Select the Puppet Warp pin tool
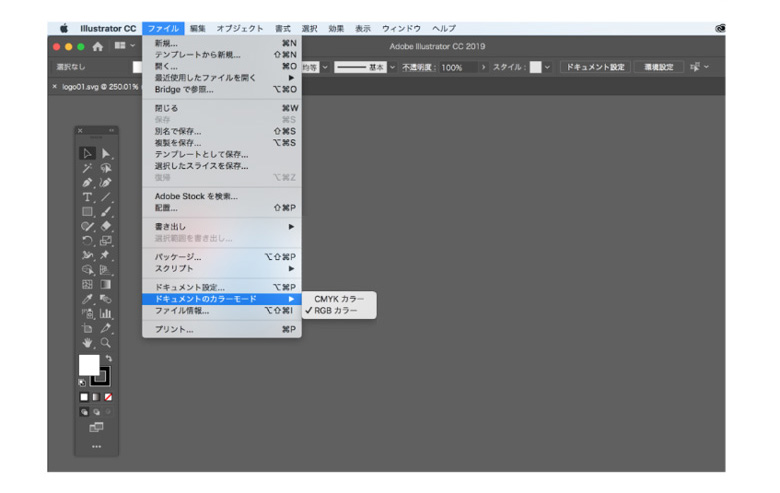Image resolution: width=780 pixels, height=493 pixels. click(x=105, y=255)
